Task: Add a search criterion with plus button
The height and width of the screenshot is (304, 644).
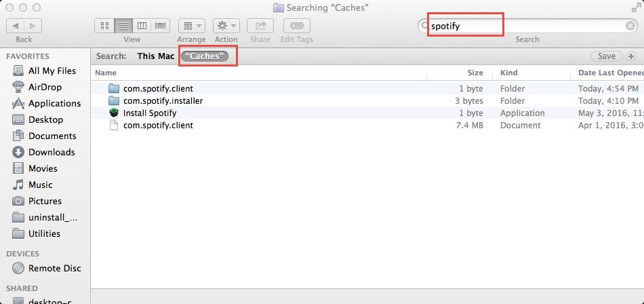Action: click(x=630, y=56)
